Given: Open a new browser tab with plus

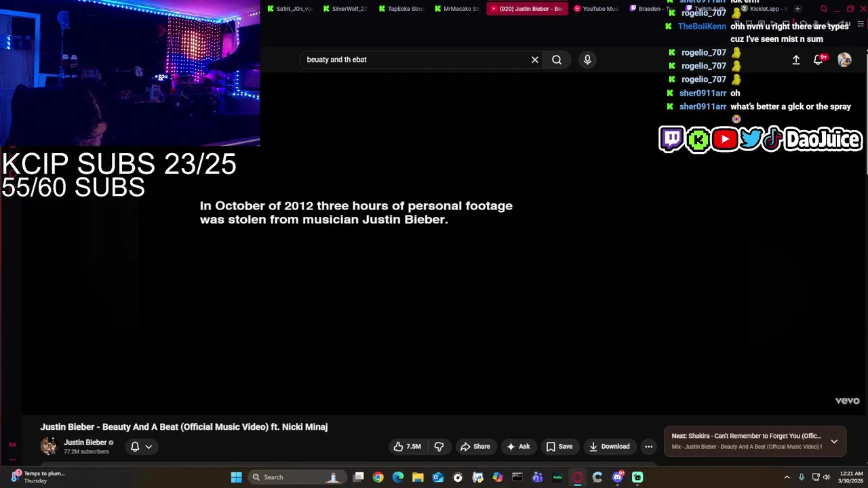Looking at the screenshot, I should 797,9.
